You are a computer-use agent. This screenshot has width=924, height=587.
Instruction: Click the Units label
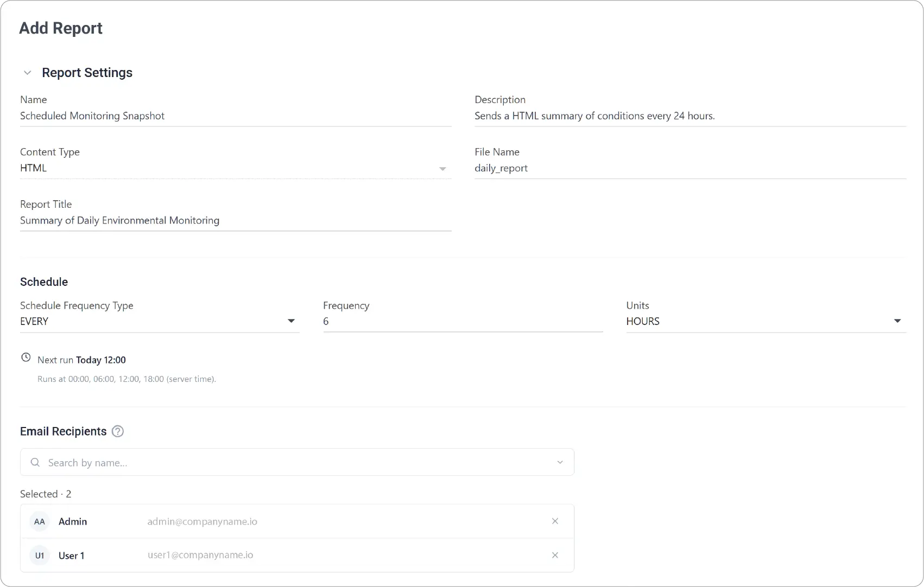click(x=638, y=305)
